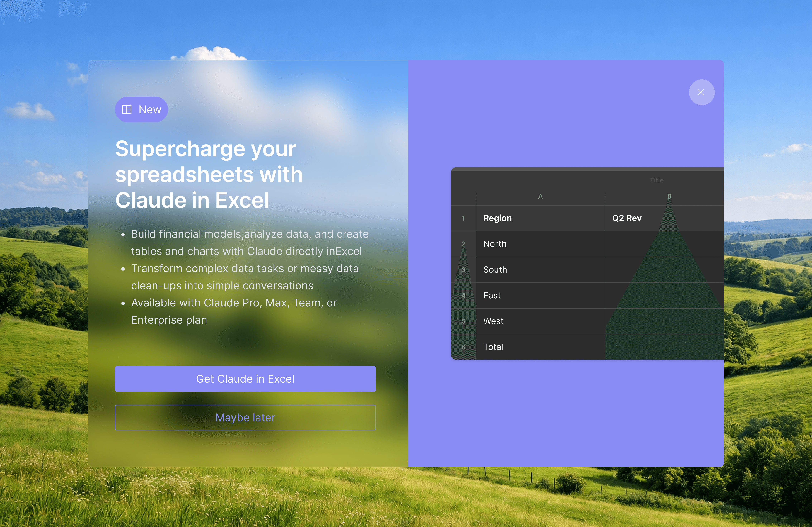The width and height of the screenshot is (812, 527).
Task: Click the Get Claude in Excel button
Action: pos(245,379)
